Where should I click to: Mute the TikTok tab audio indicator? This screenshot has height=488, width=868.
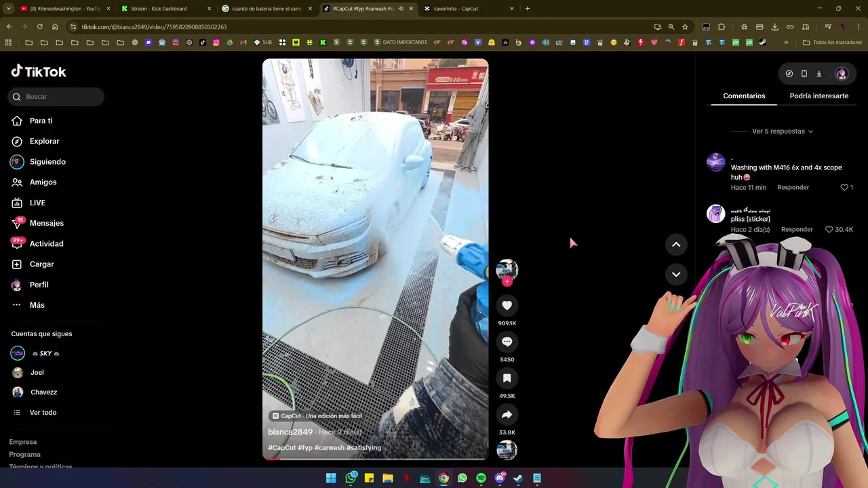coord(401,9)
